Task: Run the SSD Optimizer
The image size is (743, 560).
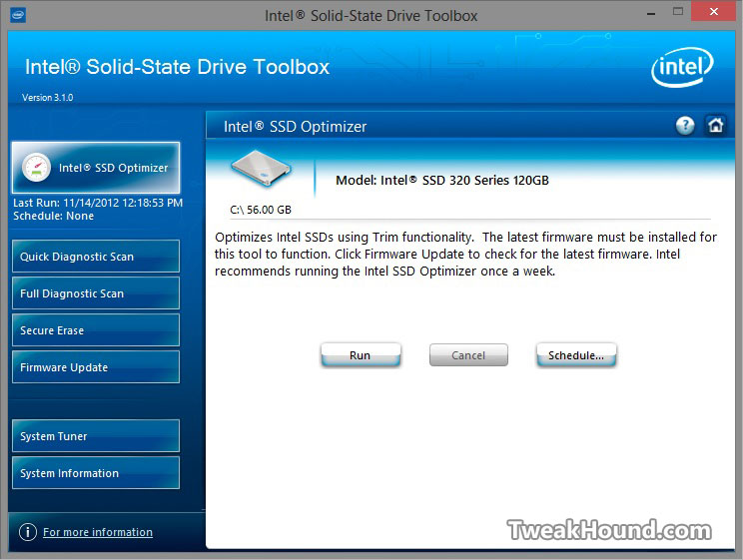Action: tap(361, 354)
